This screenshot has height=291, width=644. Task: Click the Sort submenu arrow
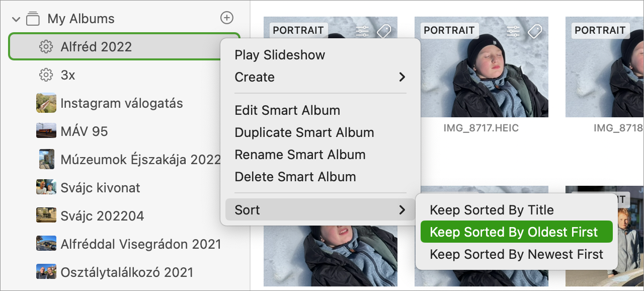(402, 210)
